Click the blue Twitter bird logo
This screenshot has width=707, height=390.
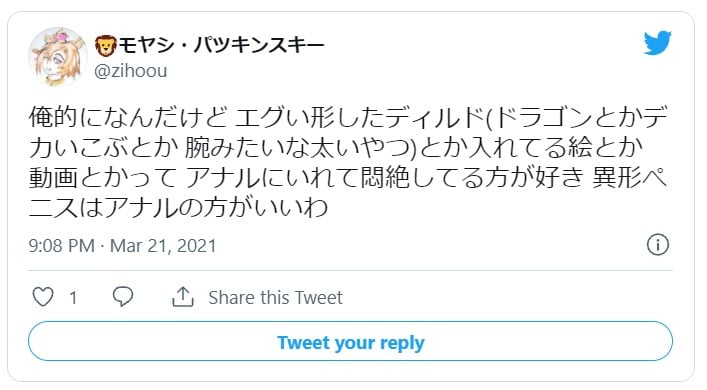(657, 43)
